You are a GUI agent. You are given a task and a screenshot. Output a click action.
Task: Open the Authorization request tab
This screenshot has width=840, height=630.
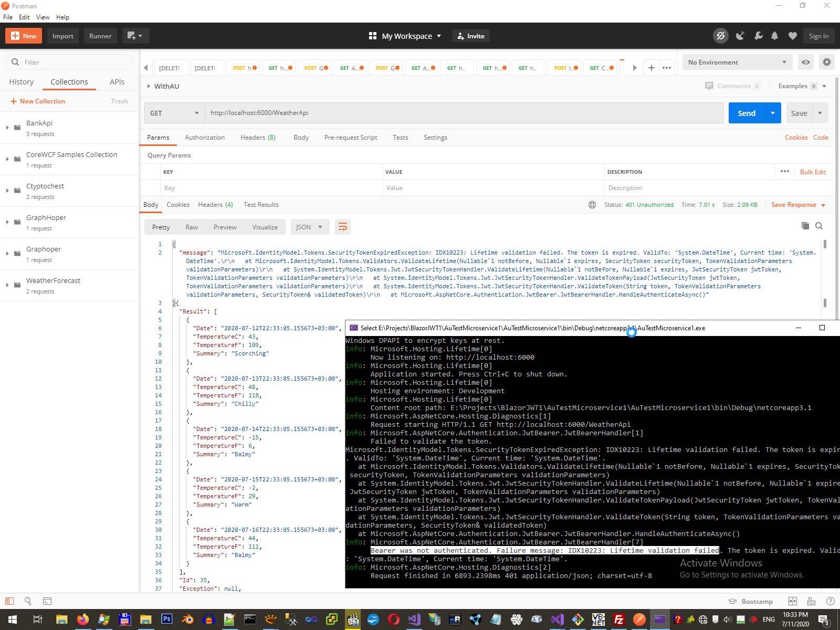tap(205, 138)
